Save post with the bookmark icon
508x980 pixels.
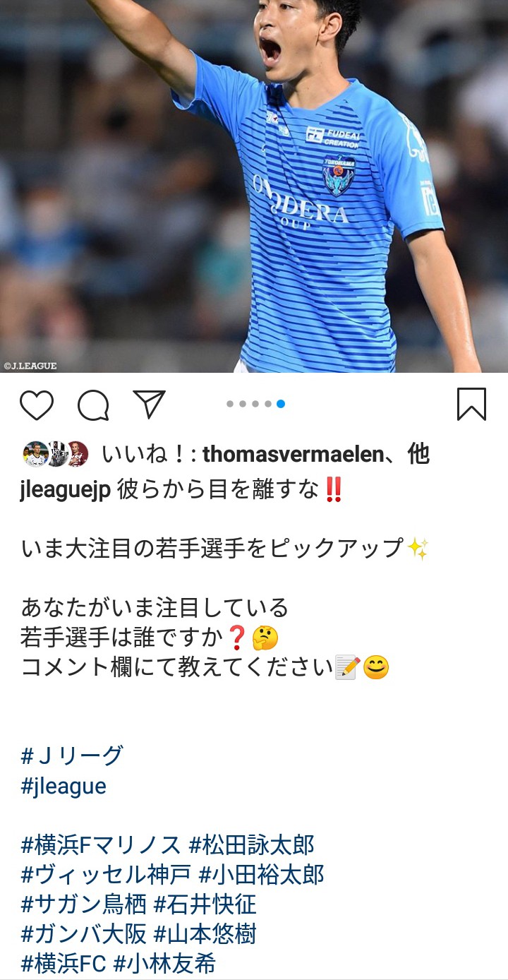coord(471,405)
